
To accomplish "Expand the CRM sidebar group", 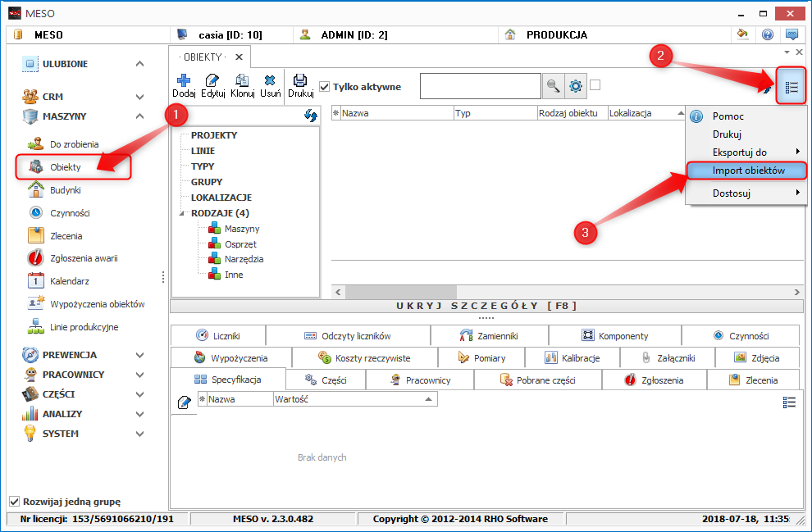I will click(x=139, y=97).
